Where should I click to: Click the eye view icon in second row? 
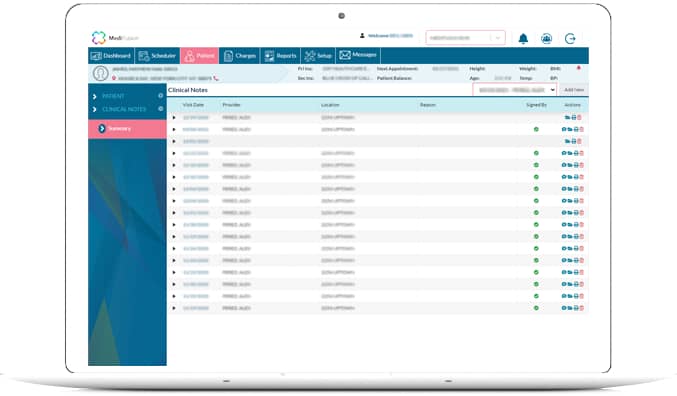tap(564, 129)
